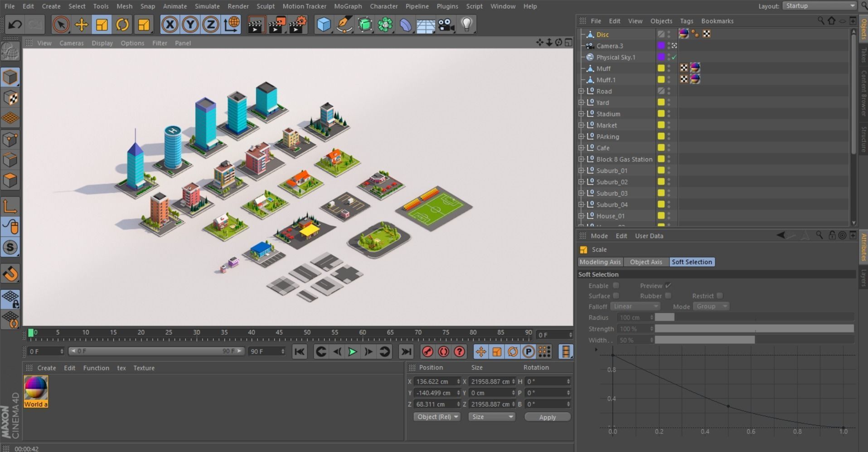Click the Radius slider bar

[x=754, y=318]
